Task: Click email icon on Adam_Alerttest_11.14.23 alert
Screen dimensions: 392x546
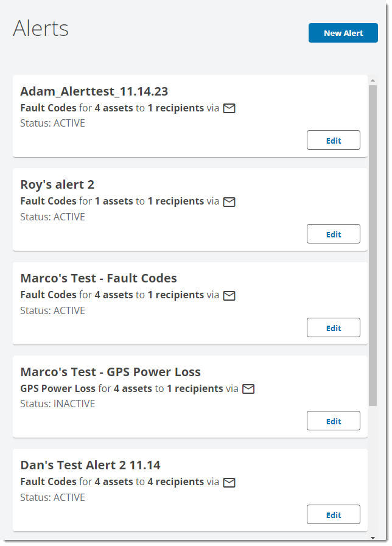Action: [x=229, y=108]
